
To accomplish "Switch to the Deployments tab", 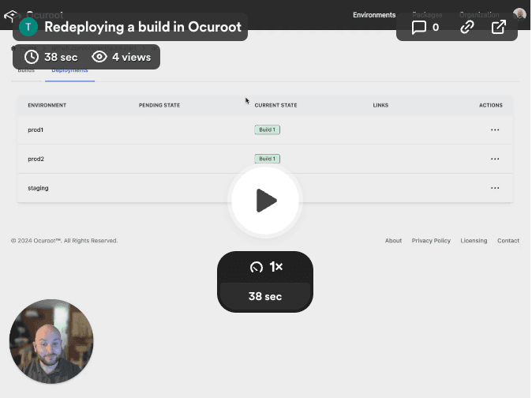I will tap(69, 70).
